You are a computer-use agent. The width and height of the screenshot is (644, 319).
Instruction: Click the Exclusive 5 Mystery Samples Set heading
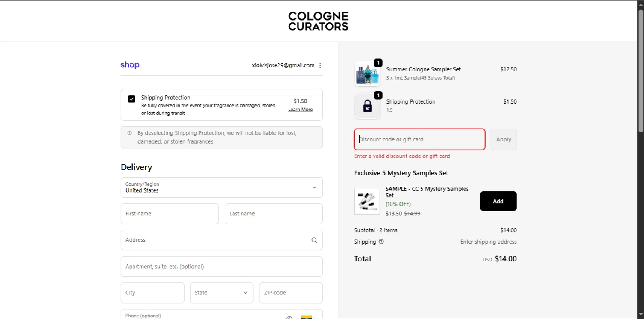(401, 173)
